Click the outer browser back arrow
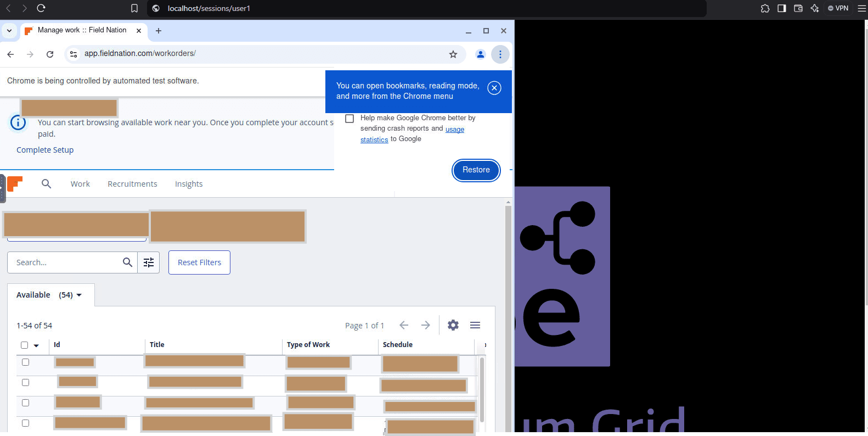Screen dimensions: 868x436 [8, 8]
